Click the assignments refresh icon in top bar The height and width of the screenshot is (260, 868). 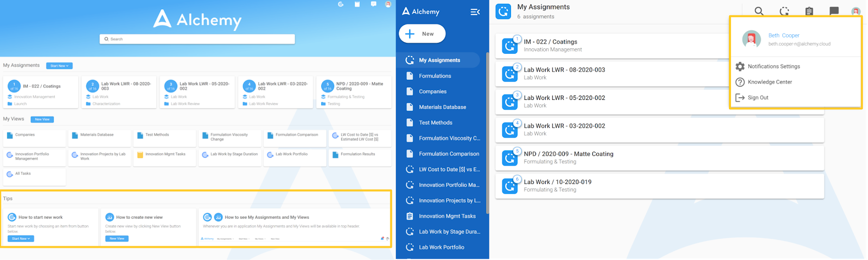tap(784, 11)
